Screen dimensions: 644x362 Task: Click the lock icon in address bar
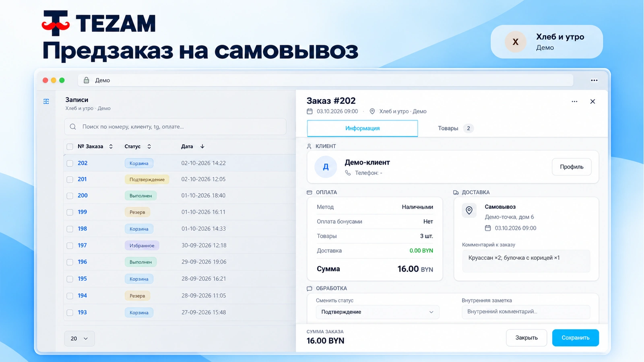(86, 80)
